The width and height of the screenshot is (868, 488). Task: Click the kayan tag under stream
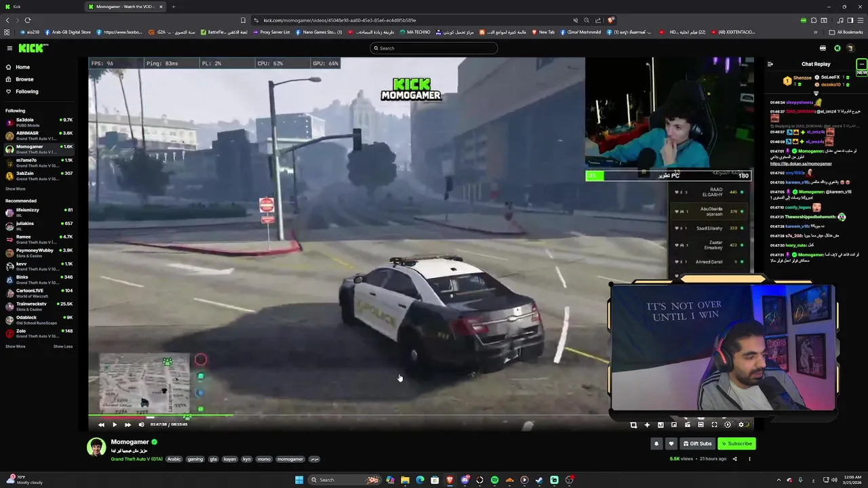[x=230, y=459]
